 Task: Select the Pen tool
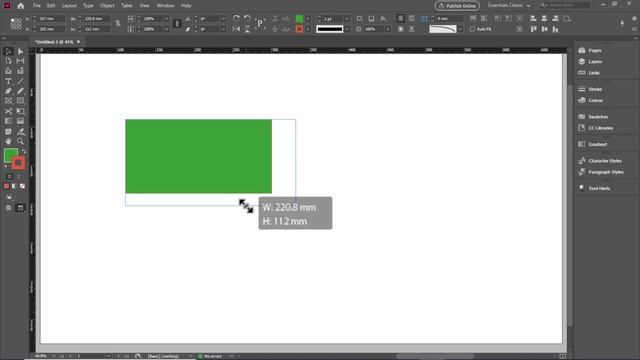click(x=8, y=91)
